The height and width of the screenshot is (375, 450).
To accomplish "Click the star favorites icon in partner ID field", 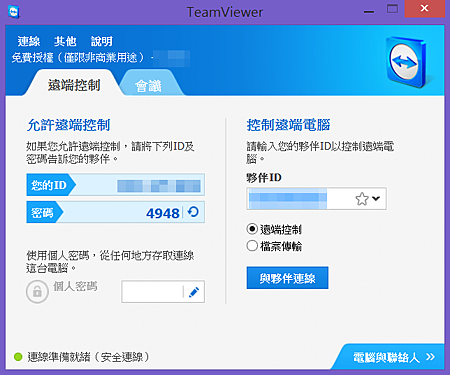I will coord(362,199).
